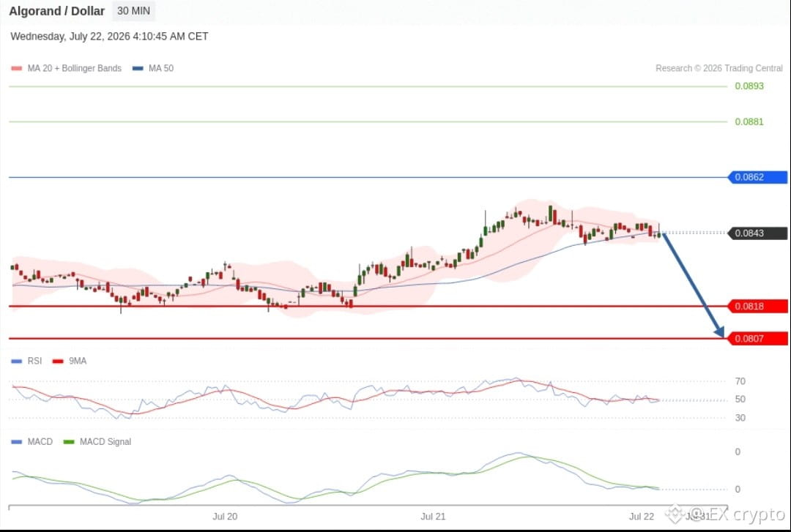Click the RSI 30 level label
This screenshot has height=532, width=791.
pos(740,418)
